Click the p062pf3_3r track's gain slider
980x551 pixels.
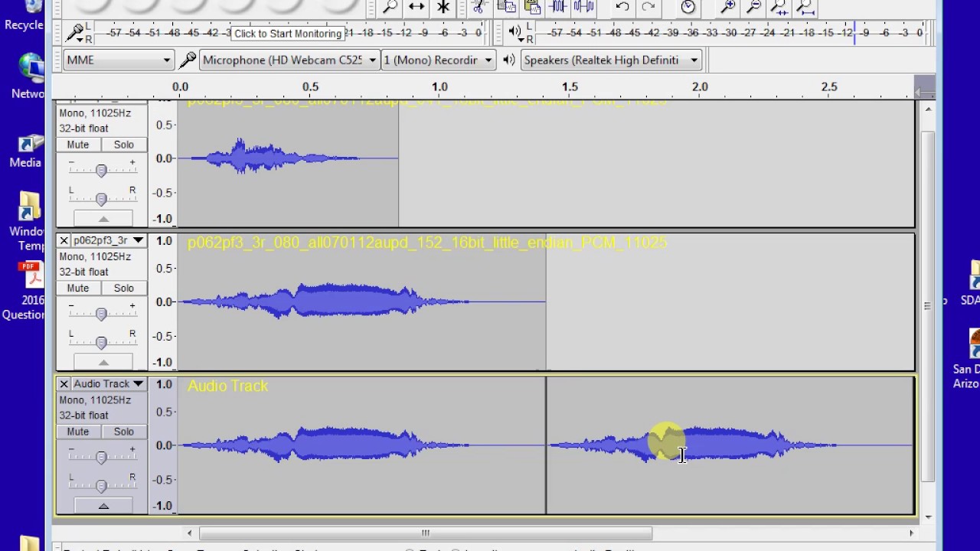pyautogui.click(x=101, y=314)
